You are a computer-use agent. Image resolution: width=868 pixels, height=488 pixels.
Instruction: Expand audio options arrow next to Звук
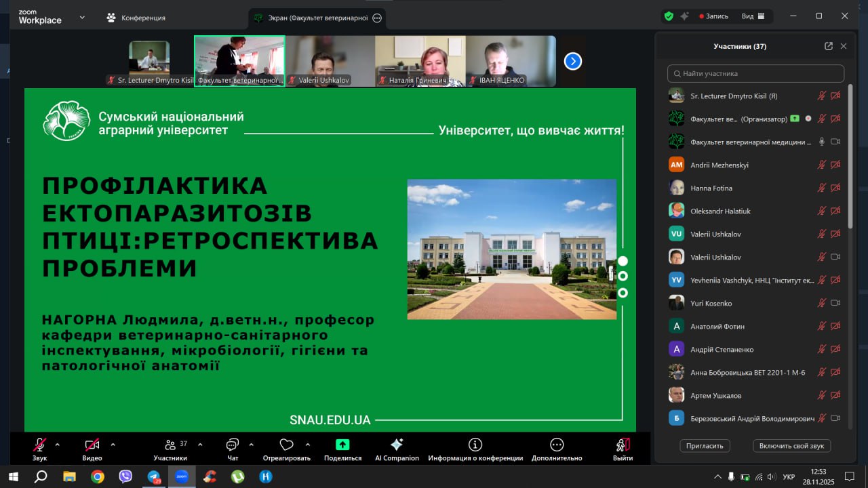pos(58,445)
